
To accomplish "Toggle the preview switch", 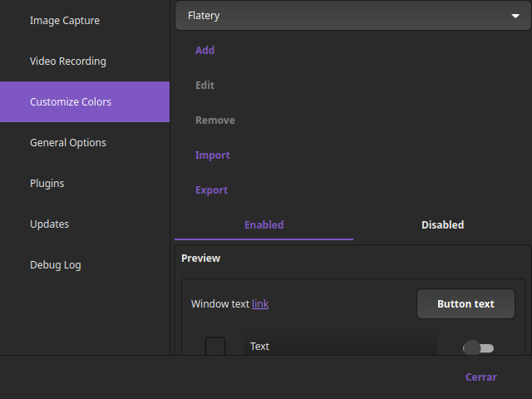I will pyautogui.click(x=478, y=347).
